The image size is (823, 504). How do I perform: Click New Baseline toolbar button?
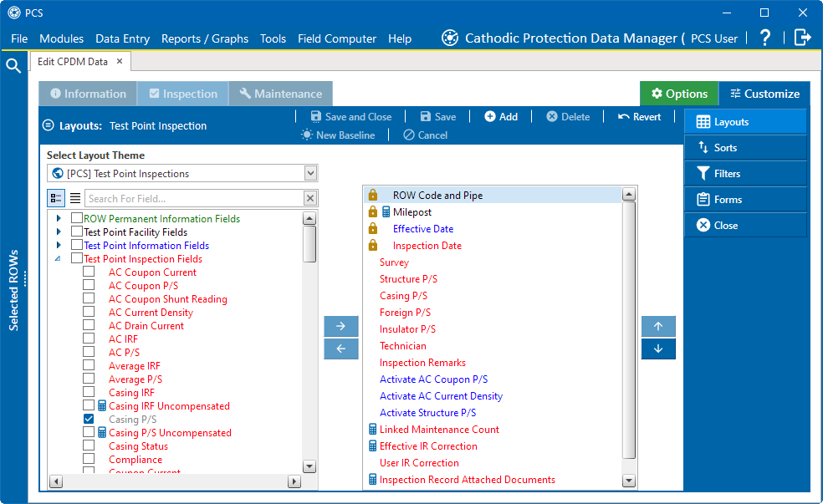[x=338, y=135]
